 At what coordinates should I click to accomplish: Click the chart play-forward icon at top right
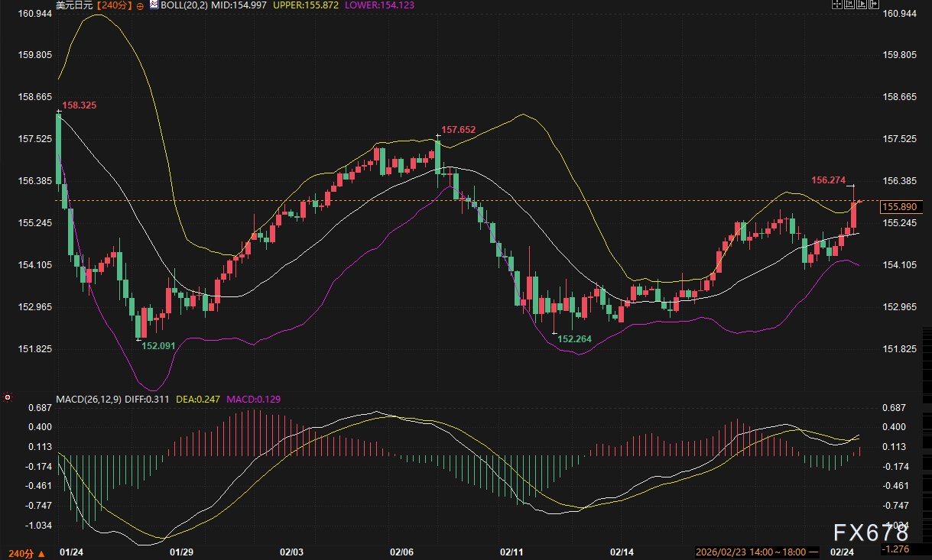pos(862,5)
